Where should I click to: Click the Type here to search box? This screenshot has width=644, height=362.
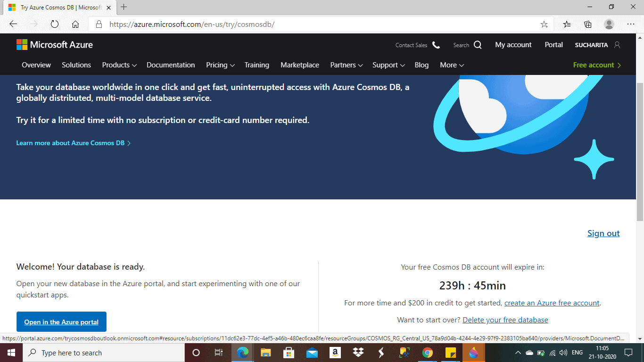click(103, 353)
